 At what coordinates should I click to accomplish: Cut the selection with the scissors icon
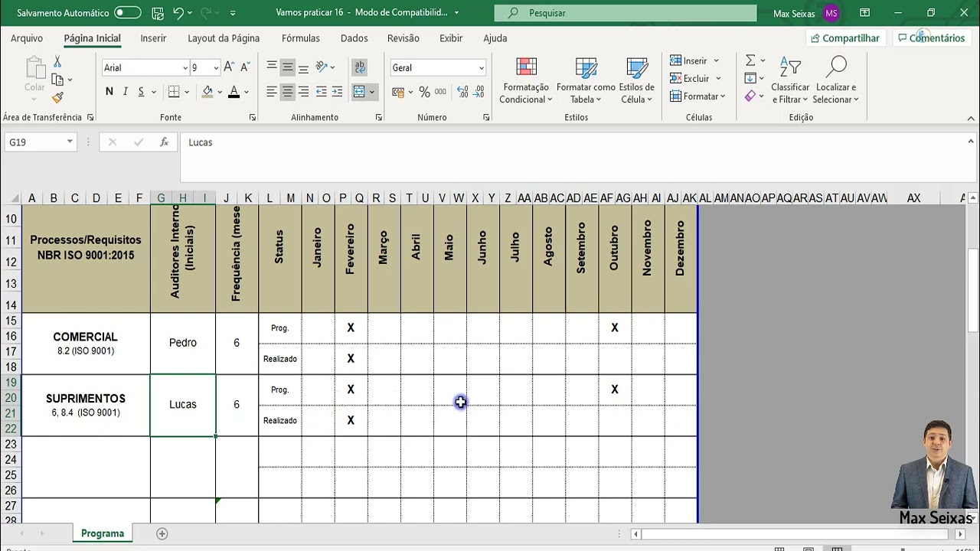tap(57, 62)
